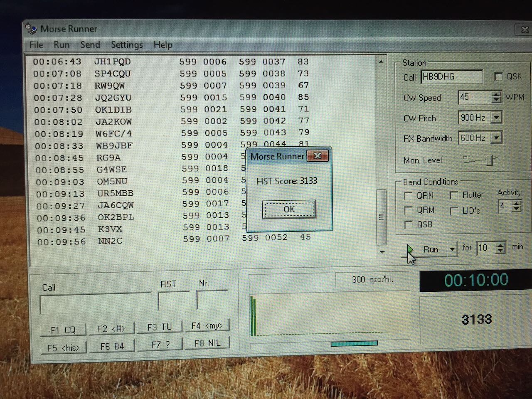
Task: Click the F2 <#> button
Action: (111, 329)
